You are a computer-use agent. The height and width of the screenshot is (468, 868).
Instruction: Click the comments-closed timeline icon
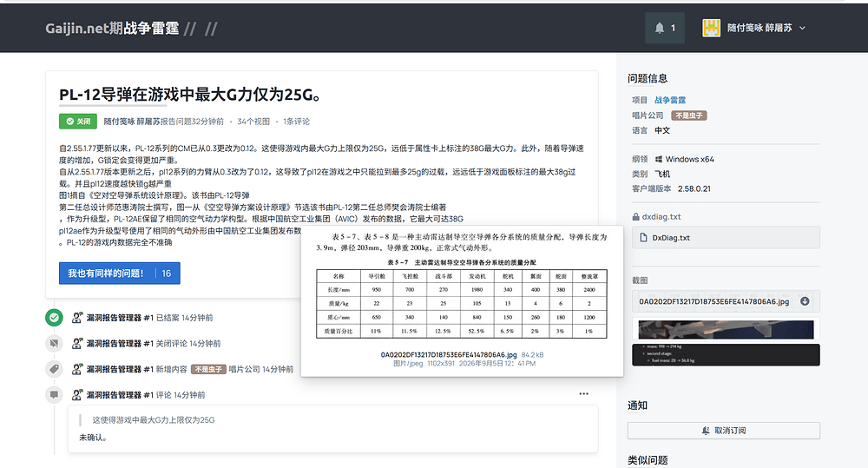(54, 343)
